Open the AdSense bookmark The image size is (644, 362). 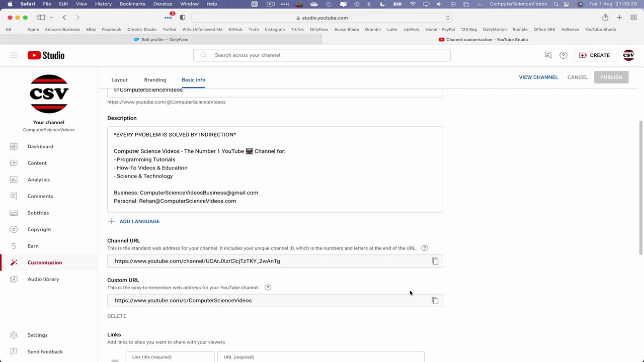[570, 29]
